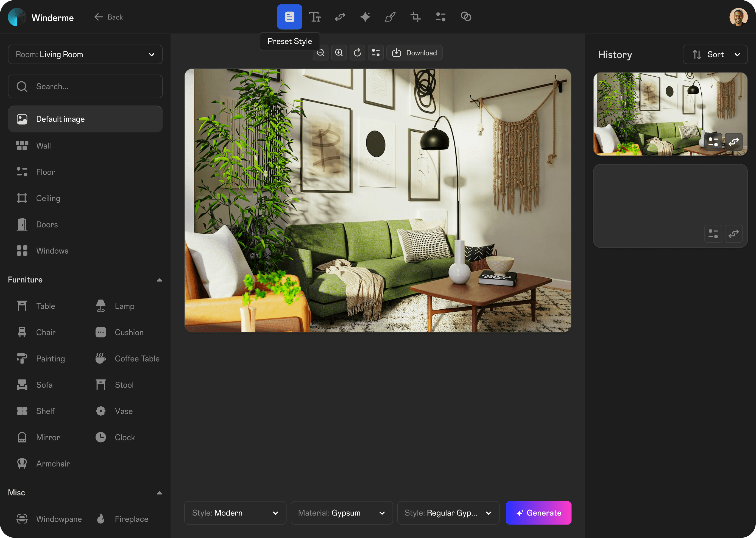Screen dimensions: 756x538
Task: Collapse the Misc section
Action: coord(159,493)
